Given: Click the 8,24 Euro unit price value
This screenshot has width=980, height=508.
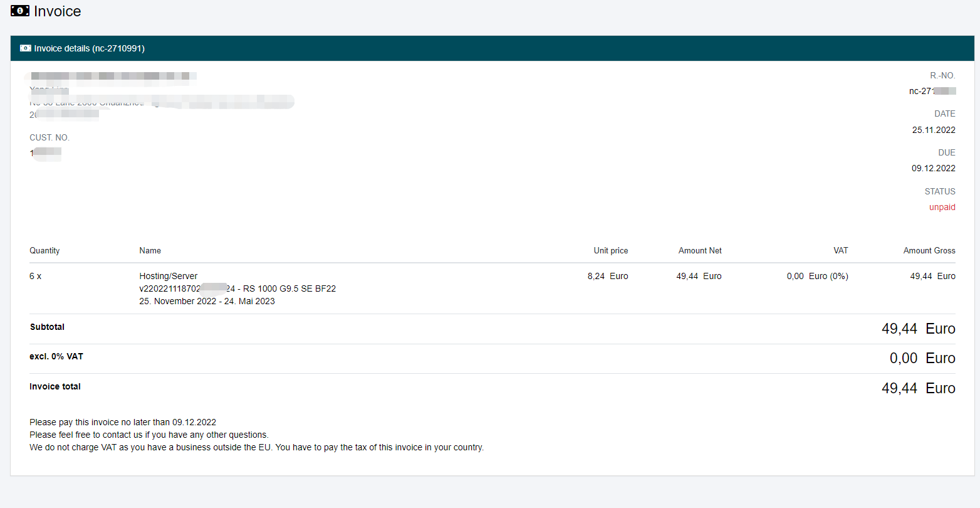Looking at the screenshot, I should coord(607,276).
